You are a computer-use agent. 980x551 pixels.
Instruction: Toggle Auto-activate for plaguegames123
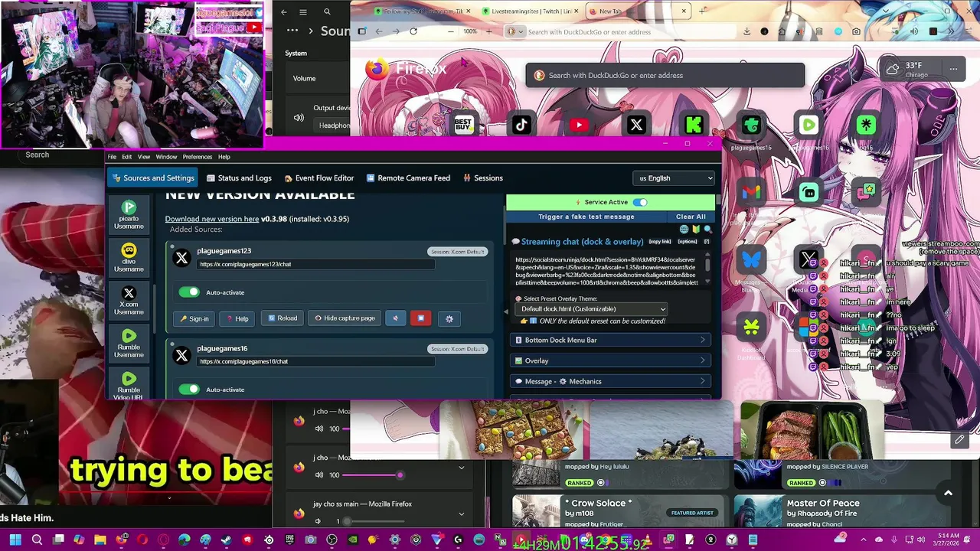188,292
